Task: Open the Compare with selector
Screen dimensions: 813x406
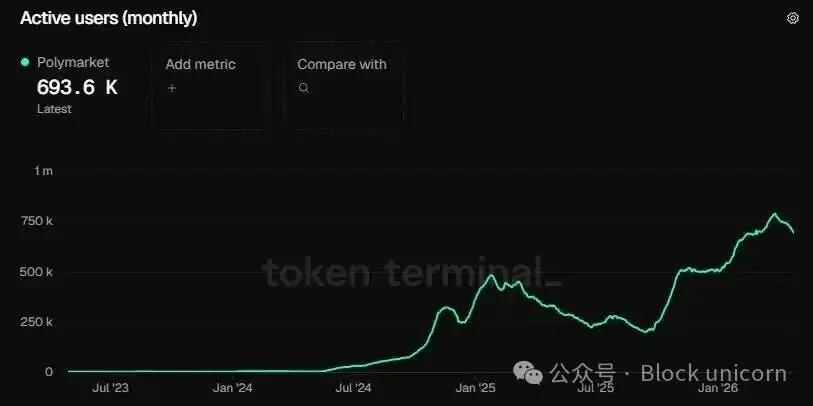Action: click(343, 85)
